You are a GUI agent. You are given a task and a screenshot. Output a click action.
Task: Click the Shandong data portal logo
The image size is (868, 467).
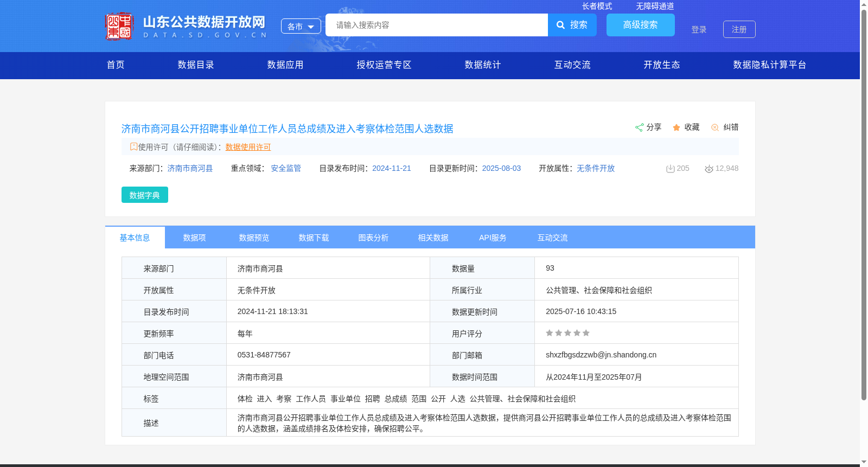[186, 26]
